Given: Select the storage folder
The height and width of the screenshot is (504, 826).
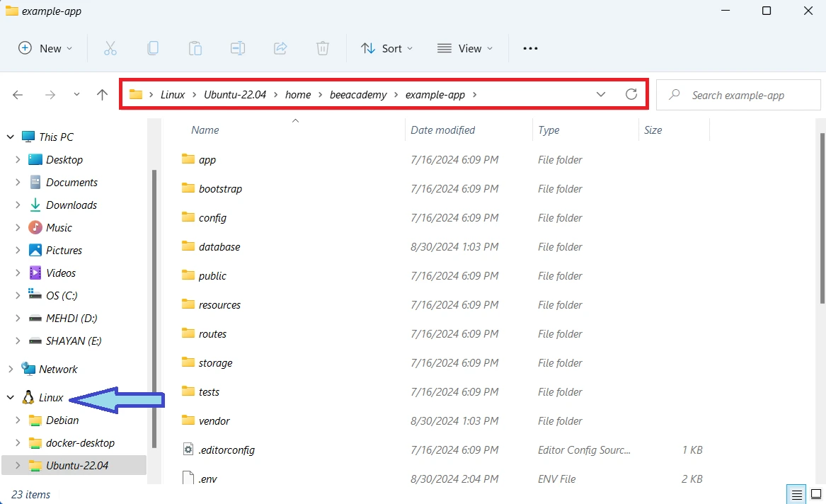Looking at the screenshot, I should 215,362.
